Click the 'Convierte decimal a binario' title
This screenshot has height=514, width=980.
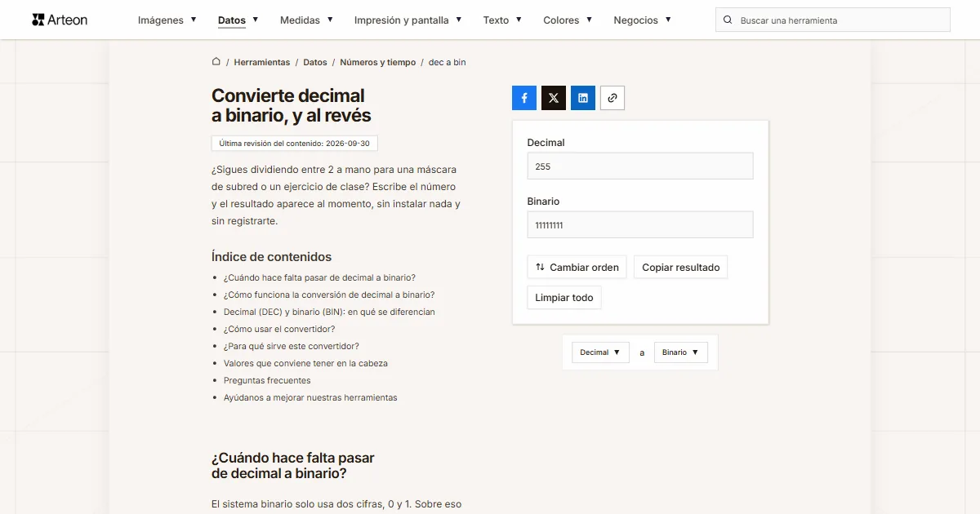coord(292,106)
